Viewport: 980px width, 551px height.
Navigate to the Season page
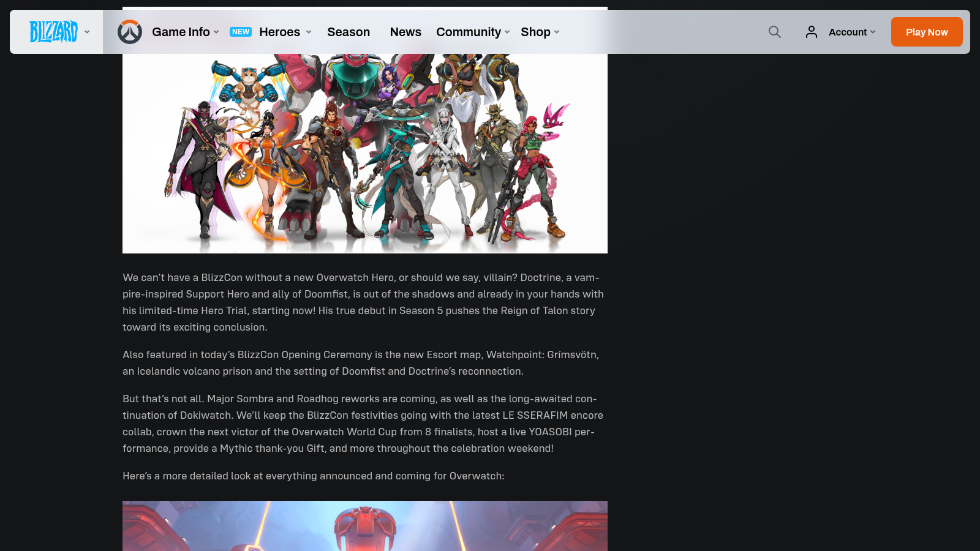(x=349, y=32)
